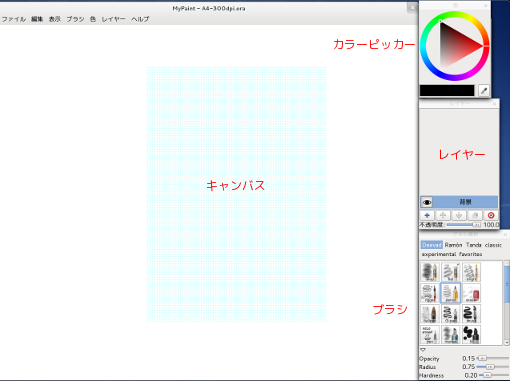Click the brush Opacity slider
This screenshot has width=510, height=381.
point(493,358)
